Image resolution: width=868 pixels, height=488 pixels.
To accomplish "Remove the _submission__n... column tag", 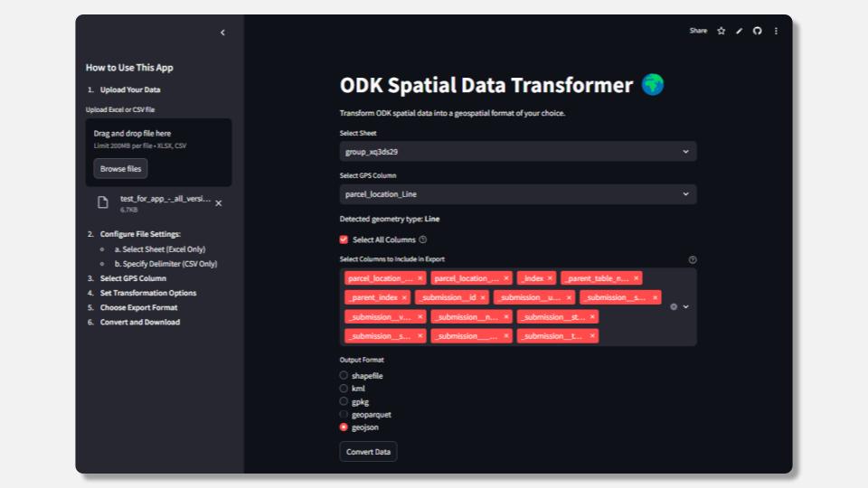I will [x=506, y=317].
